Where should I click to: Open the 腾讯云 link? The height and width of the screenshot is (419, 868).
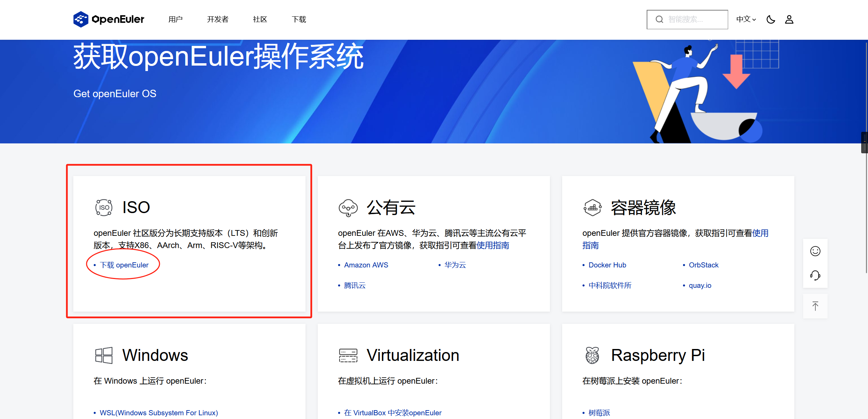[x=355, y=285]
